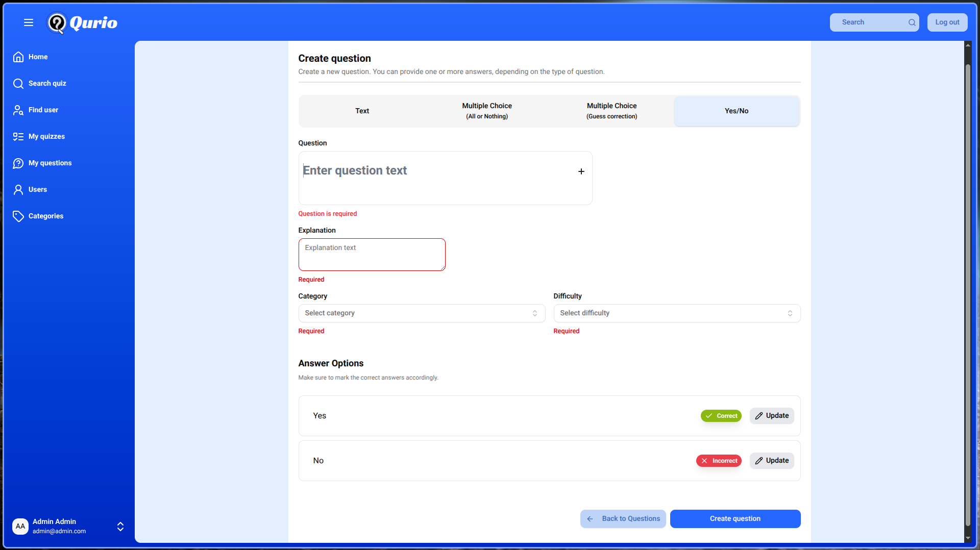Click the Answer Options heading
Image resolution: width=980 pixels, height=550 pixels.
pyautogui.click(x=331, y=363)
